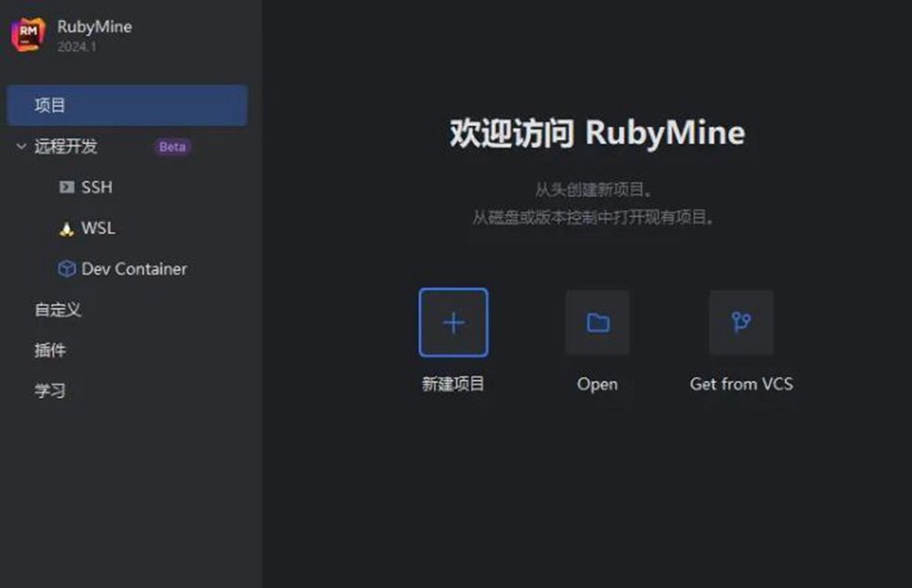
Task: Select the 项目 tab in sidebar
Action: click(x=127, y=106)
